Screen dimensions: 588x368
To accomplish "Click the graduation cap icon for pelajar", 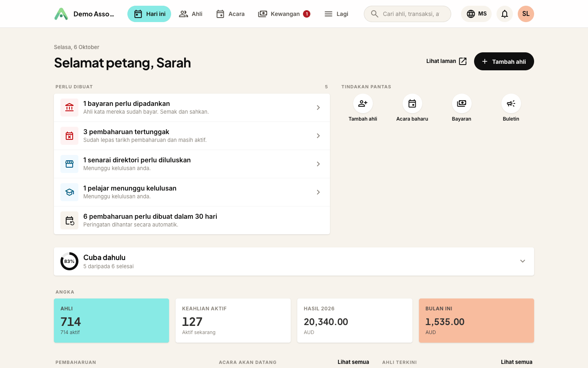I will tap(69, 192).
